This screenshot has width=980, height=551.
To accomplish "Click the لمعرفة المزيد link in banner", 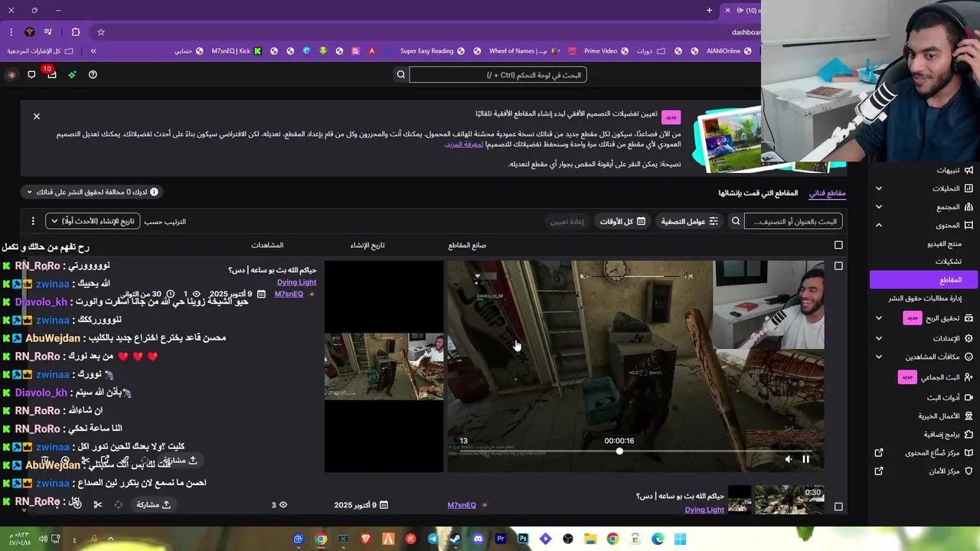I will 464,144.
